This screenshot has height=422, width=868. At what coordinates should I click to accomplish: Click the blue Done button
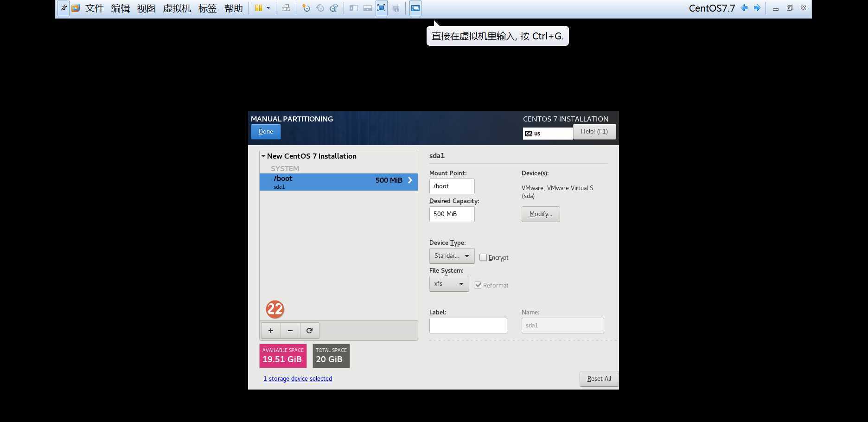point(266,132)
